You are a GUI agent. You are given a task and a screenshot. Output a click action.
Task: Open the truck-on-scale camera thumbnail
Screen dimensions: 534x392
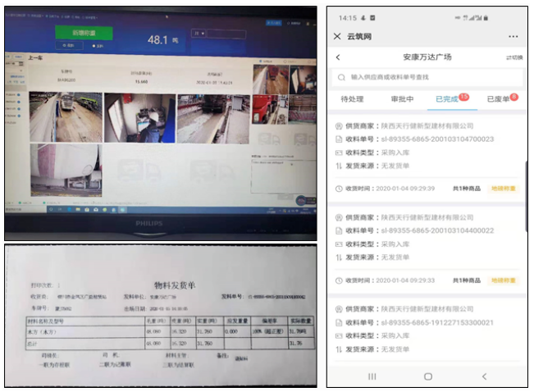66,116
